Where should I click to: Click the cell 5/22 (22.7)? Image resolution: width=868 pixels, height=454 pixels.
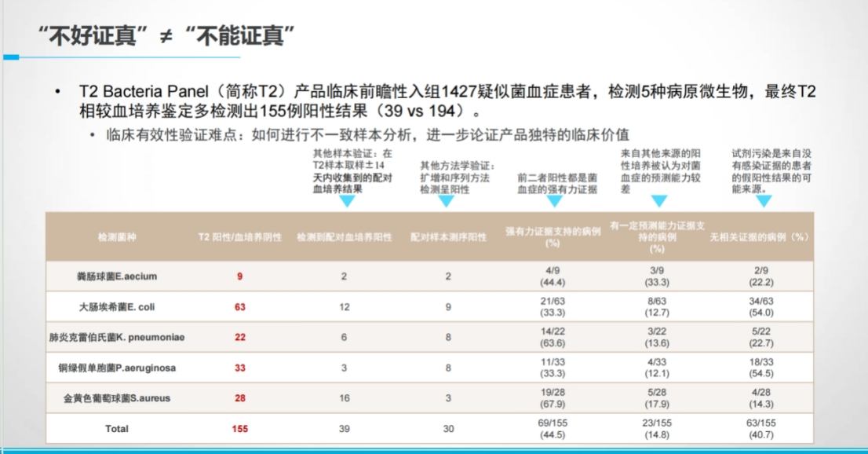tap(761, 337)
